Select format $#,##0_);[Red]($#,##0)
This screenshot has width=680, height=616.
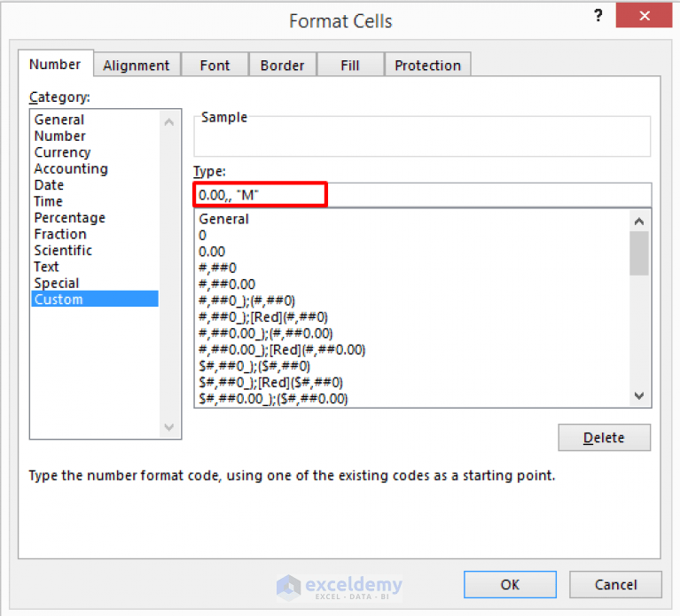pyautogui.click(x=412, y=382)
